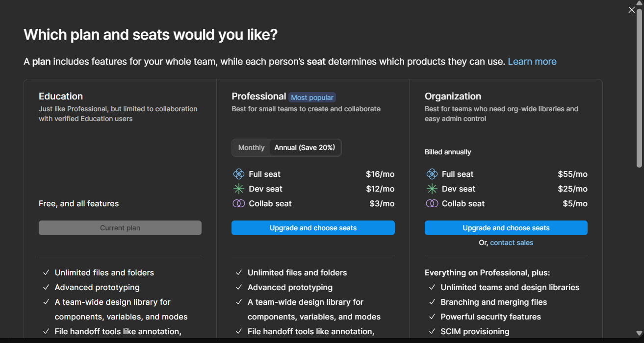Click Powerful security features item
This screenshot has height=343, width=644.
[491, 317]
